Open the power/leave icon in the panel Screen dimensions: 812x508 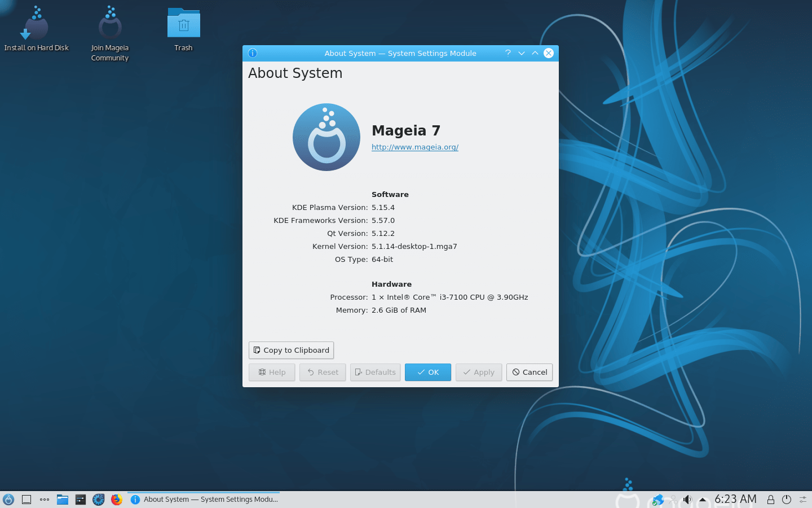[x=787, y=500]
